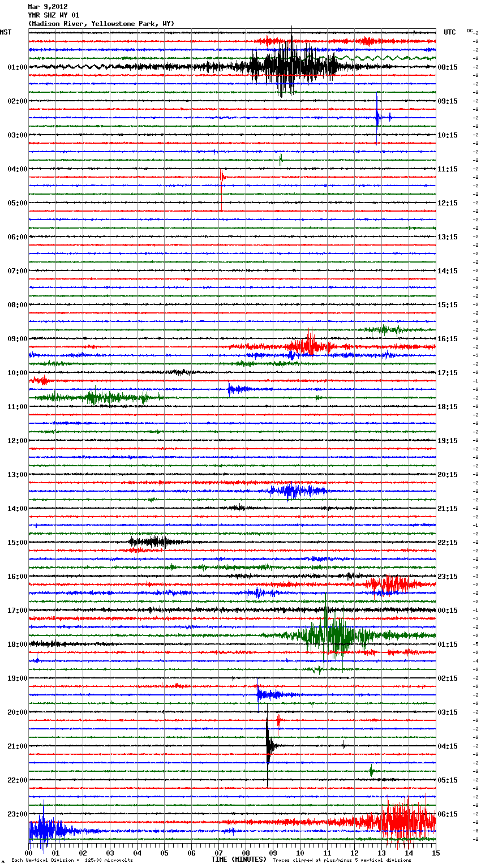The image size is (481, 868).
Task: Click the '17:00' MST hour label
Action: click(x=17, y=611)
